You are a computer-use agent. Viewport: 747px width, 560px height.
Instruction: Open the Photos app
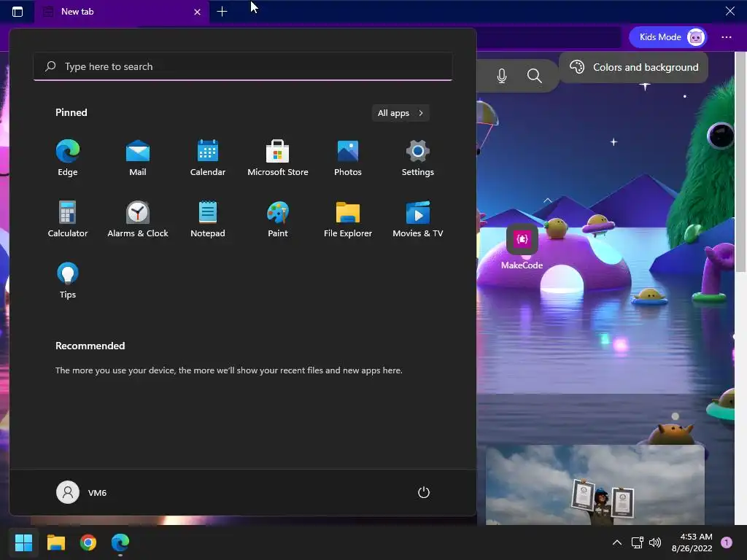click(348, 158)
